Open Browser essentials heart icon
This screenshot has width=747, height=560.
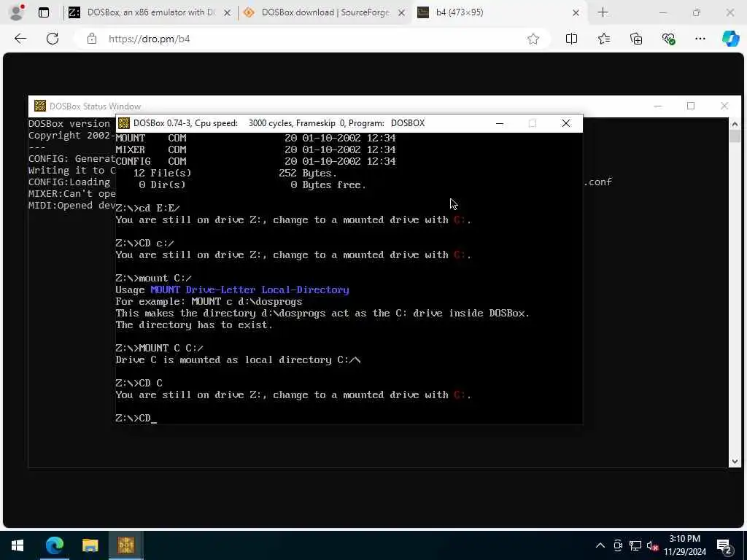(668, 39)
